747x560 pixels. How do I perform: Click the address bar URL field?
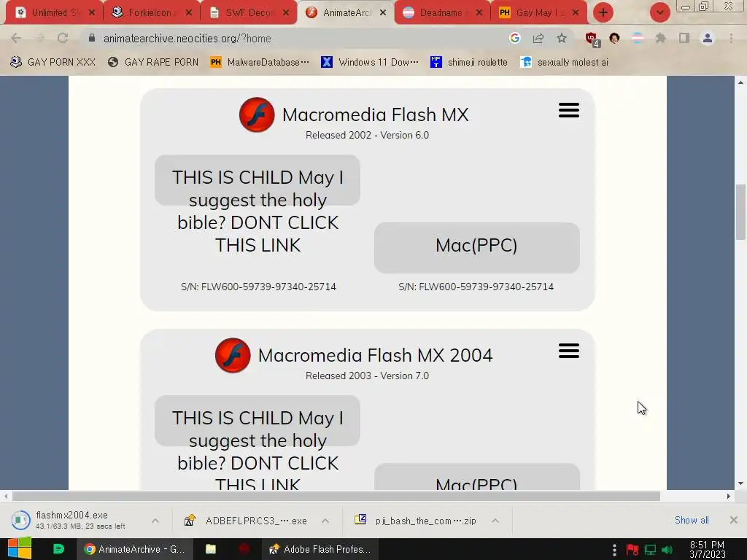(295, 38)
